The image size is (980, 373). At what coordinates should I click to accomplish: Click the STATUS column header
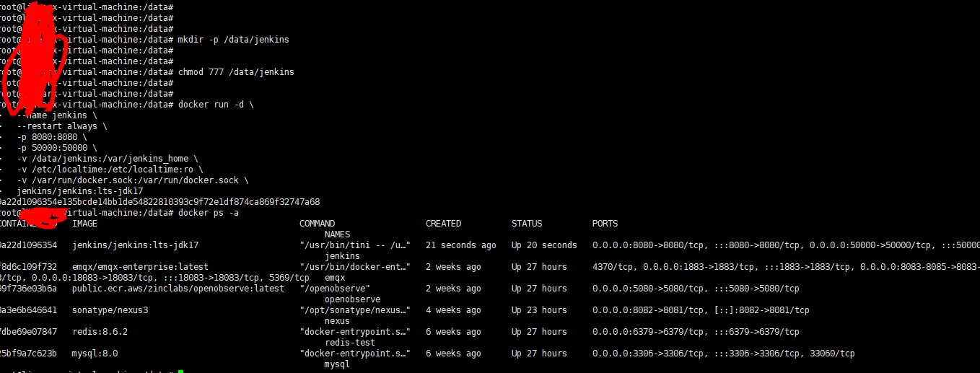(x=527, y=224)
